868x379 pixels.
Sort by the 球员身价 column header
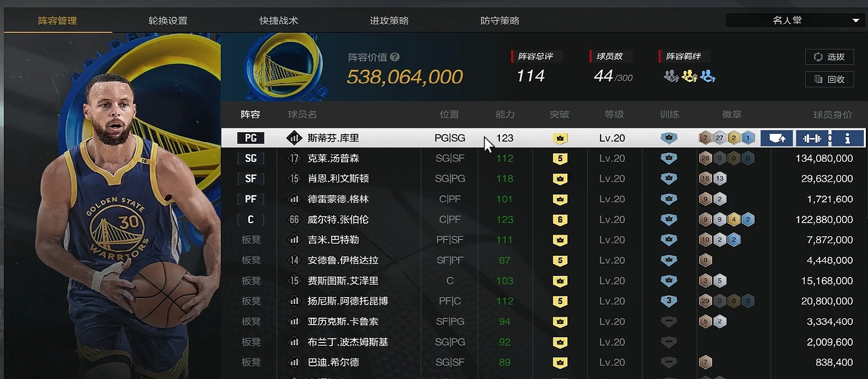pos(833,115)
